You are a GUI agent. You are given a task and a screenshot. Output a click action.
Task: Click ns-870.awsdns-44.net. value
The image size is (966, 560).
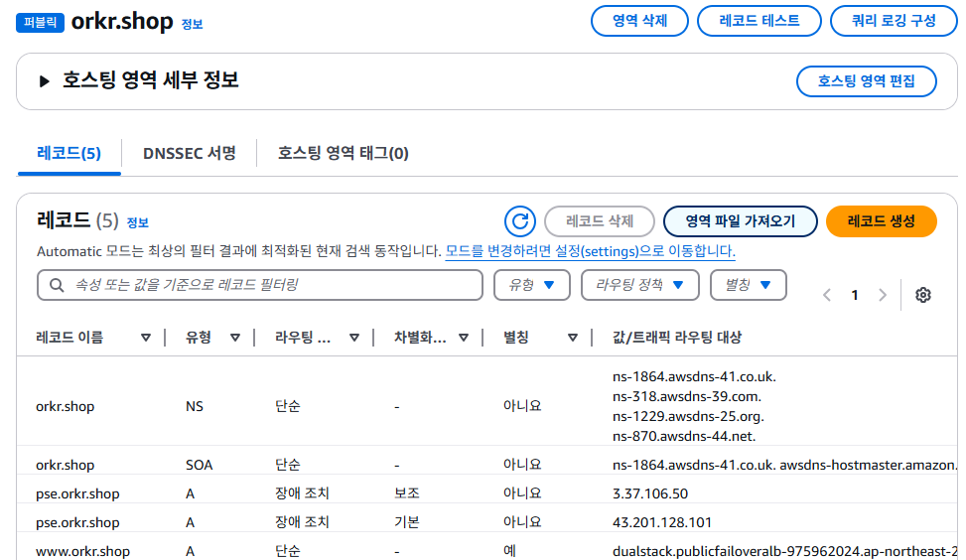684,436
